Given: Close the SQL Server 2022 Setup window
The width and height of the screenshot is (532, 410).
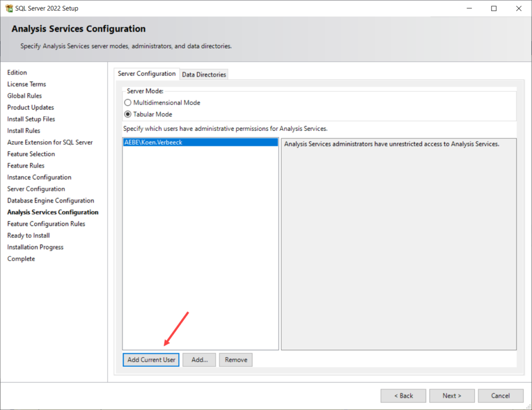Looking at the screenshot, I should coord(519,8).
